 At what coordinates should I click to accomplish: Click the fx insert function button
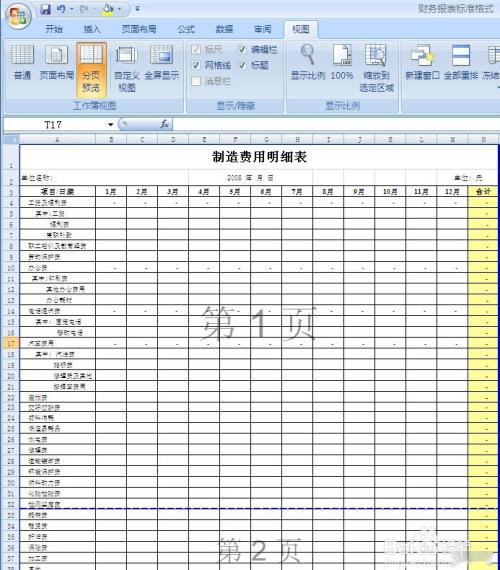click(164, 124)
